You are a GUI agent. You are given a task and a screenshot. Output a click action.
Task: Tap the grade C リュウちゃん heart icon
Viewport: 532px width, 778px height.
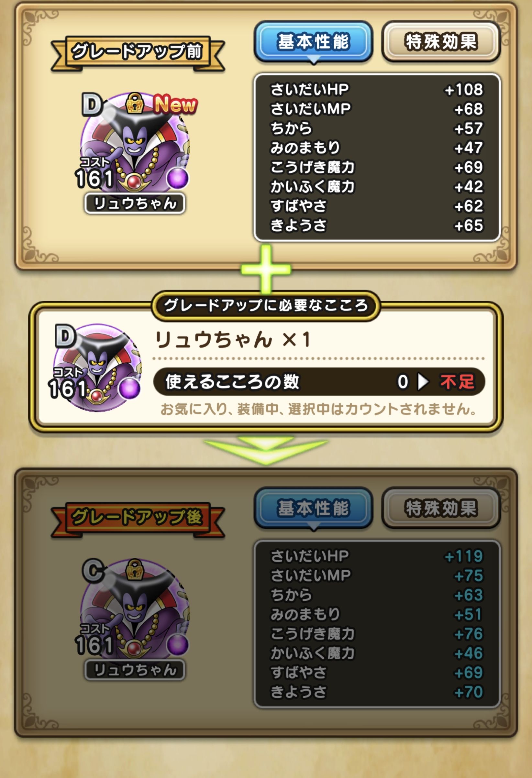[135, 613]
